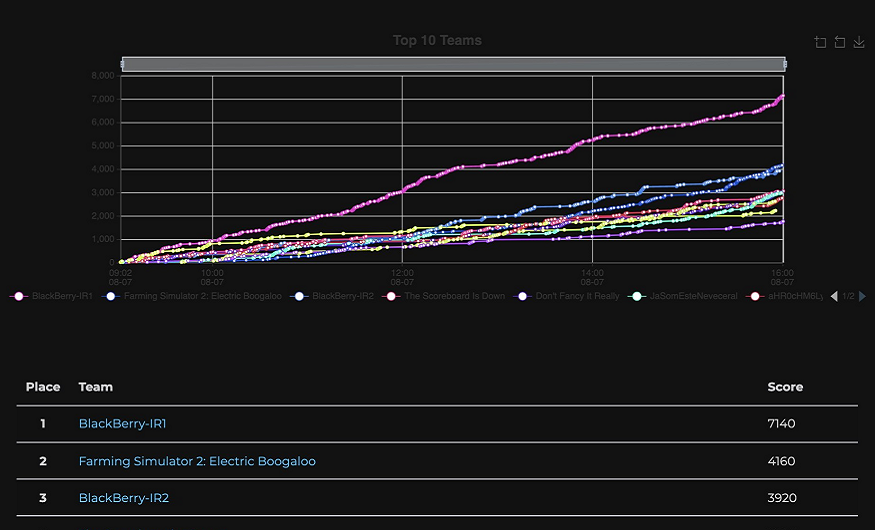Click score 7140 in first row
875x530 pixels.
click(781, 424)
